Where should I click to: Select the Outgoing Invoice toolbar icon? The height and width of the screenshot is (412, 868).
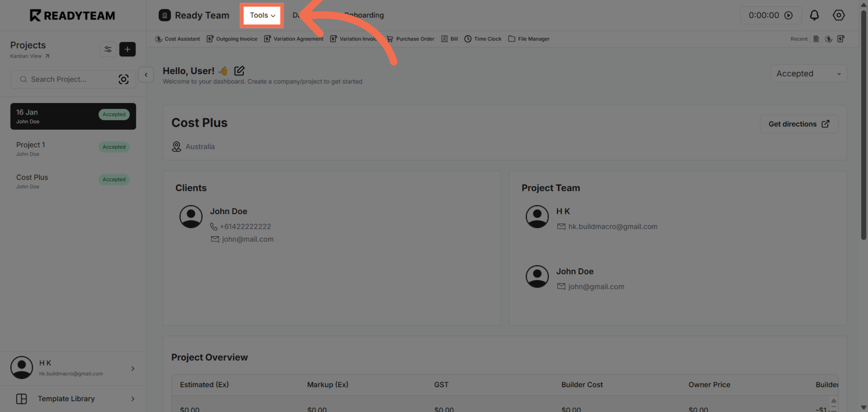pyautogui.click(x=232, y=39)
